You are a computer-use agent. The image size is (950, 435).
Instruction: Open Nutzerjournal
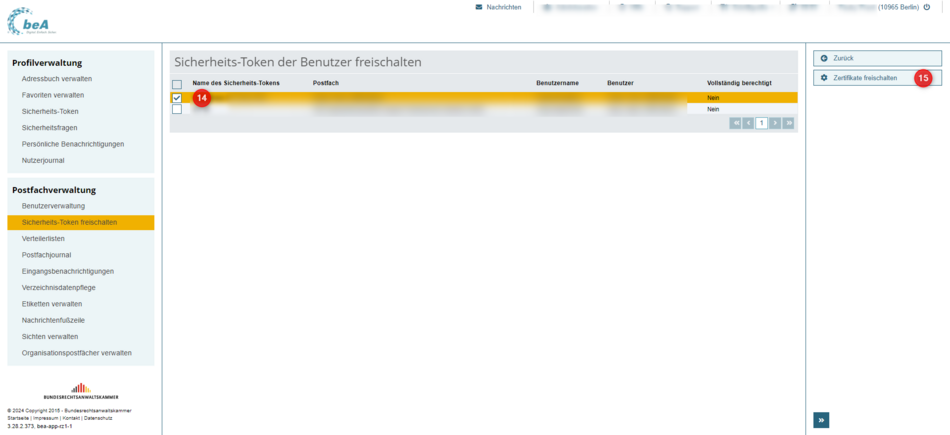tap(43, 161)
